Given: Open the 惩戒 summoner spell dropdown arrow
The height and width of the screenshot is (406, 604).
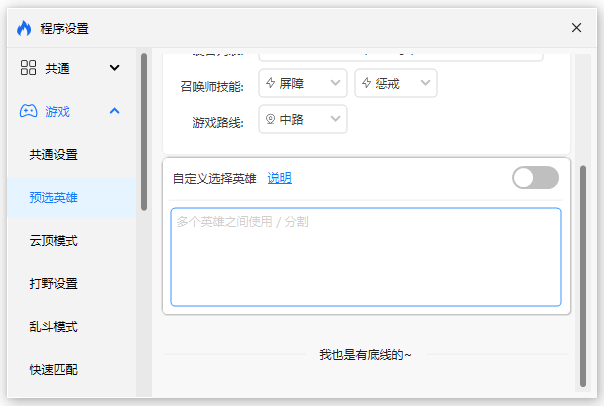Looking at the screenshot, I should coord(426,83).
